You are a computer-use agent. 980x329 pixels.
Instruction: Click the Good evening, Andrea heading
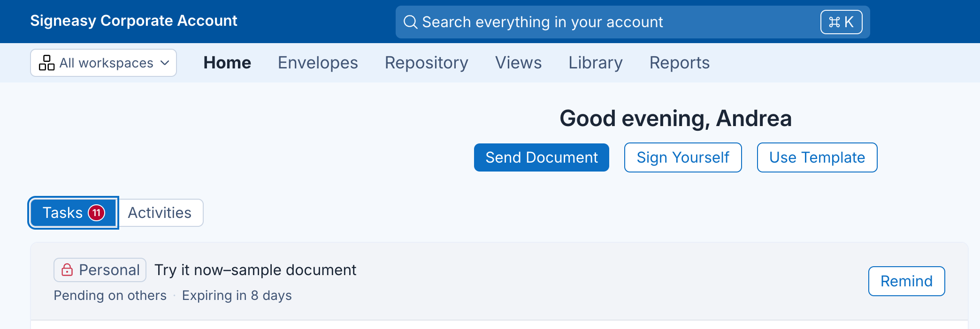click(675, 118)
